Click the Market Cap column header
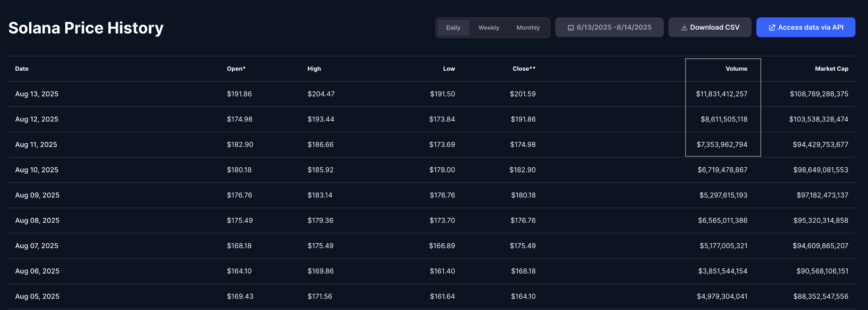 (x=832, y=69)
